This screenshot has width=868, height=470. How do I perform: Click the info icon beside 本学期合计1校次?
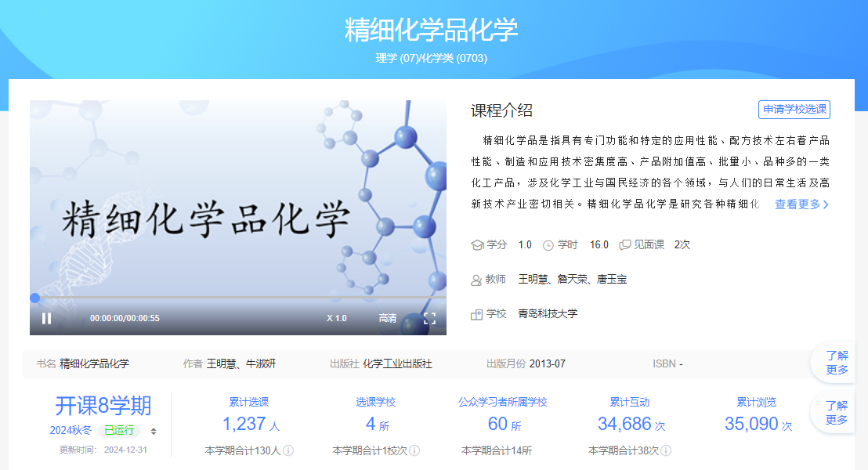(414, 450)
